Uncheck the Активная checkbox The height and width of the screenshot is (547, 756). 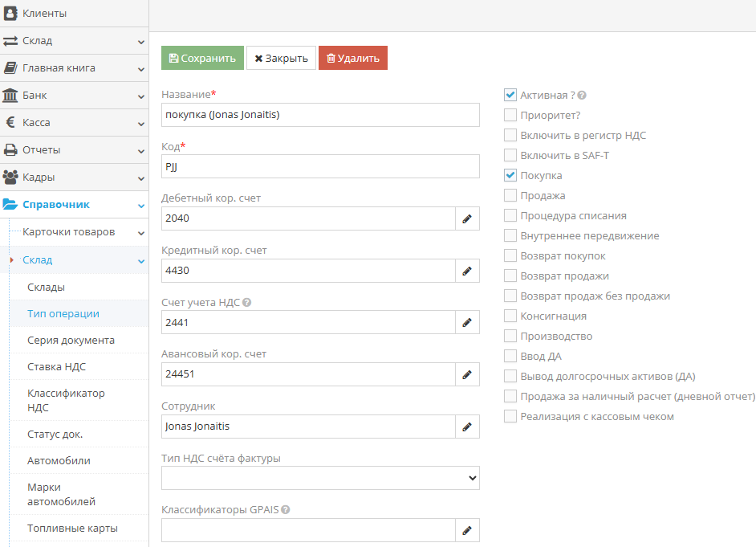click(510, 95)
